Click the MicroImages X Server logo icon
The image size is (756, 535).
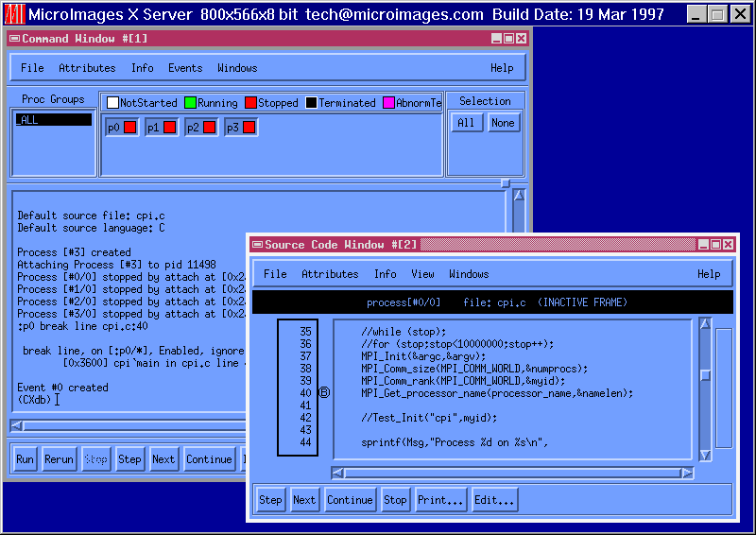coord(14,14)
